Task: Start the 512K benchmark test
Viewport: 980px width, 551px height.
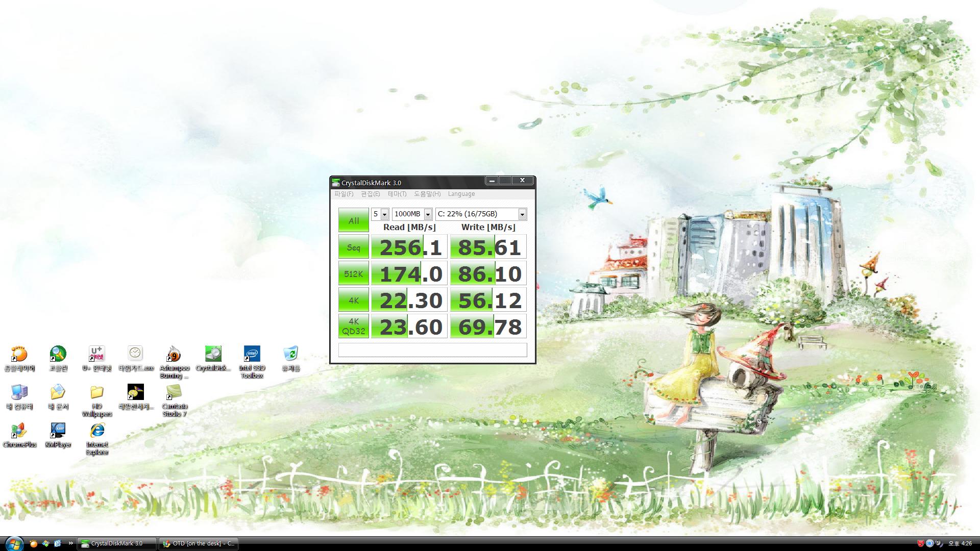Action: click(354, 274)
